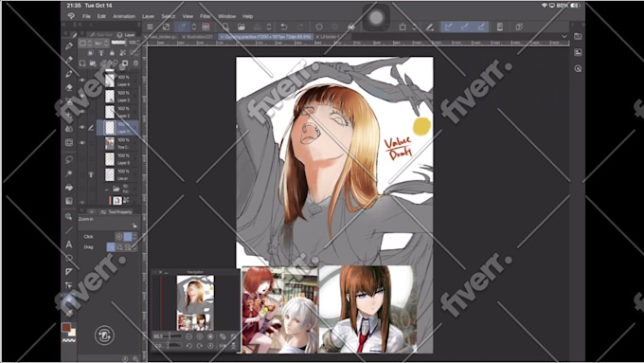This screenshot has width=644, height=363.
Task: Select first Drag mode option
Action: (111, 247)
